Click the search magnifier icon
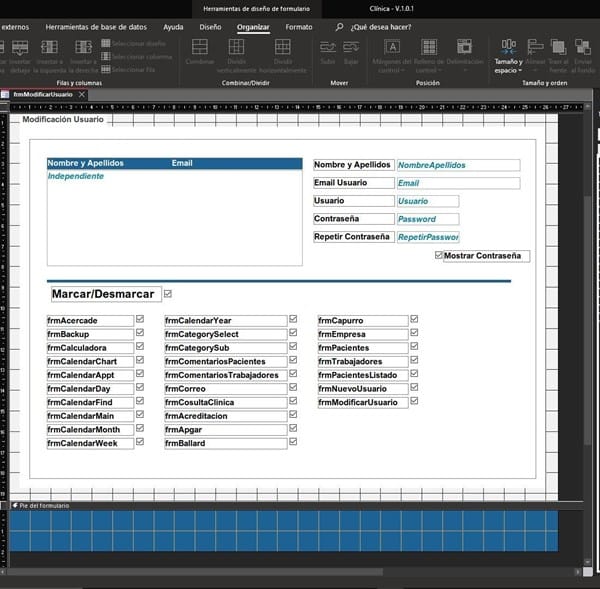 click(340, 27)
